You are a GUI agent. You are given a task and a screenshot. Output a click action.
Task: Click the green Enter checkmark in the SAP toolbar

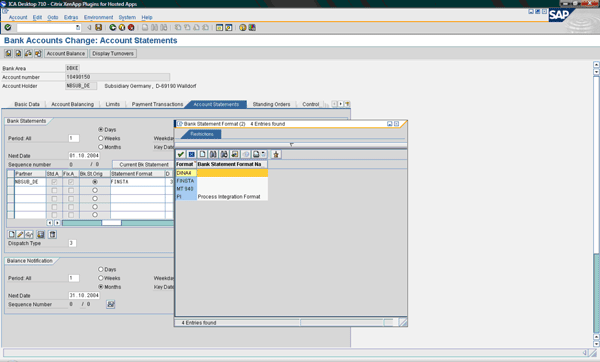(8, 27)
